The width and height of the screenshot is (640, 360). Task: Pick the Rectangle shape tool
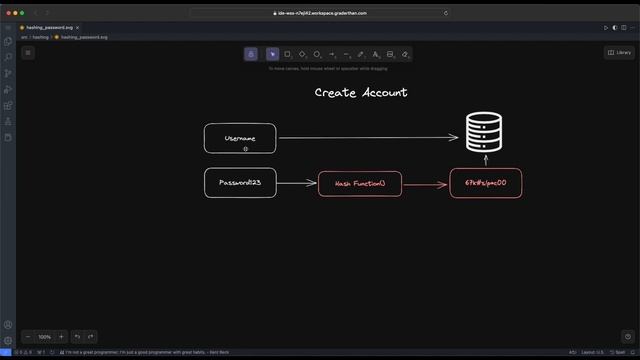point(287,54)
